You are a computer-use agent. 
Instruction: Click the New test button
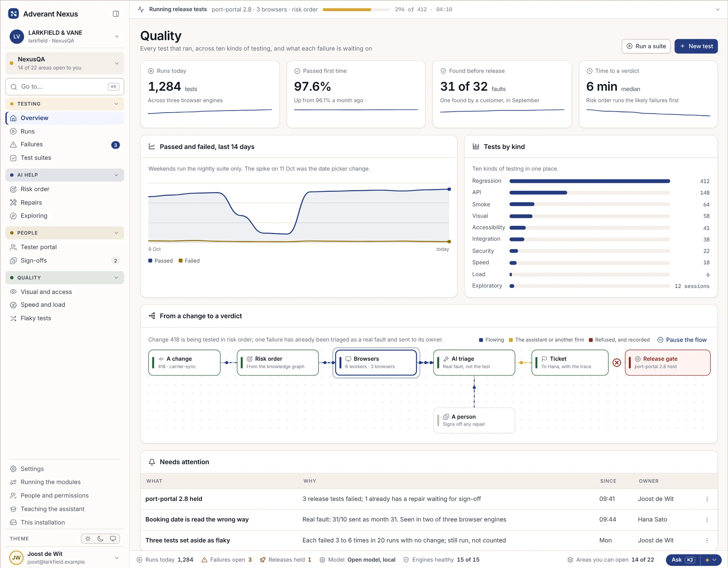696,46
